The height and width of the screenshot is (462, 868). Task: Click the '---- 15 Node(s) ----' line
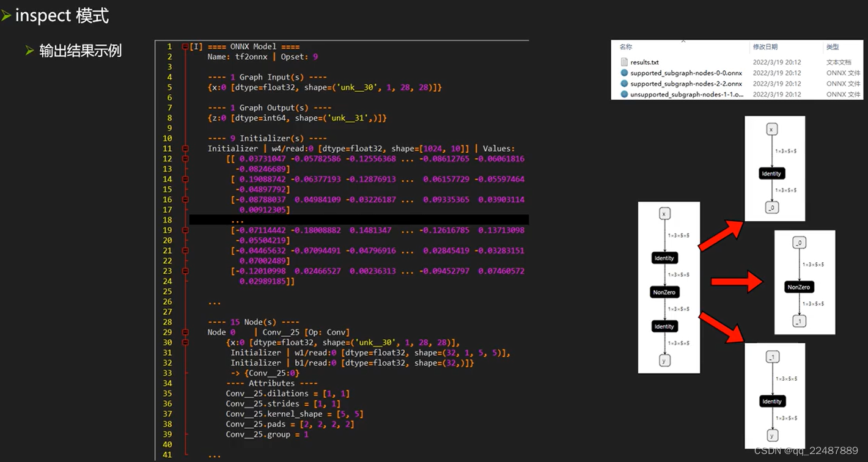coord(254,322)
